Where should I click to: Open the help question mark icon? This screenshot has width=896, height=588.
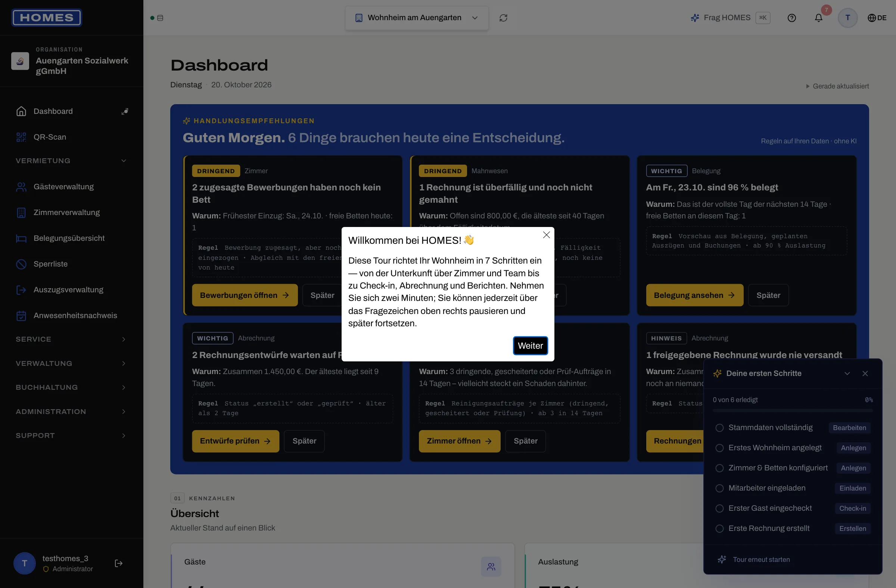tap(792, 18)
